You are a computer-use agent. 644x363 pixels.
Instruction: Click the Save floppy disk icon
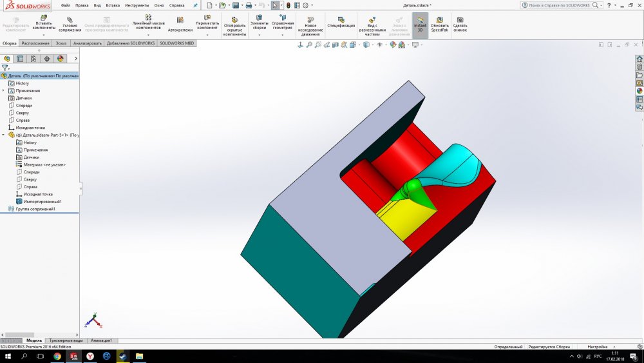[x=236, y=5]
